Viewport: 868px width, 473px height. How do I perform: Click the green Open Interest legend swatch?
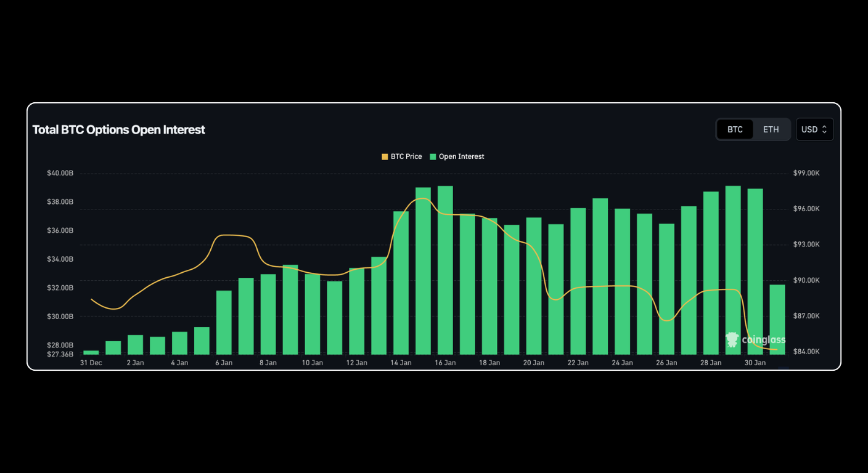(433, 156)
